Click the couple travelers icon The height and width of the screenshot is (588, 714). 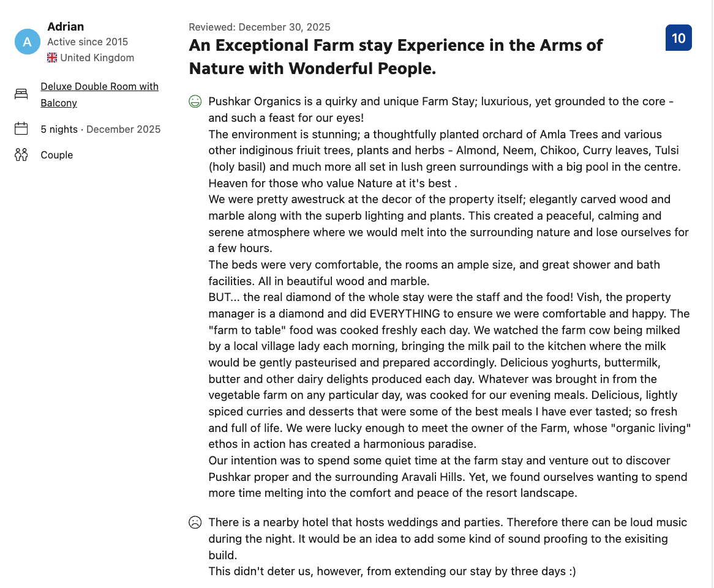click(x=21, y=155)
